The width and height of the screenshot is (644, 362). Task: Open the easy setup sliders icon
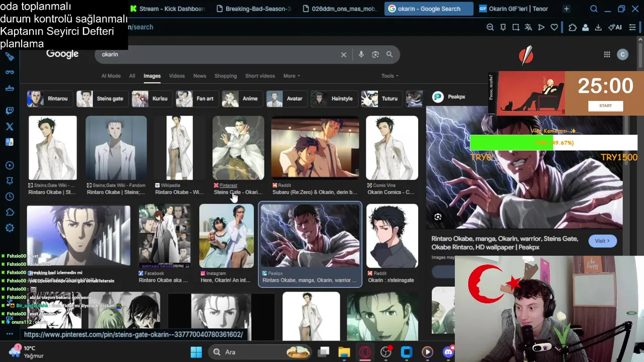click(632, 27)
